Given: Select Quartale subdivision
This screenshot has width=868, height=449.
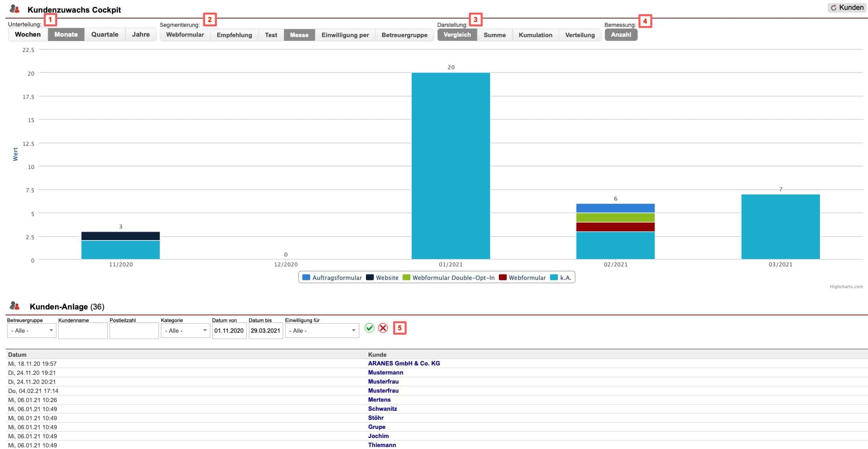Looking at the screenshot, I should pyautogui.click(x=105, y=34).
